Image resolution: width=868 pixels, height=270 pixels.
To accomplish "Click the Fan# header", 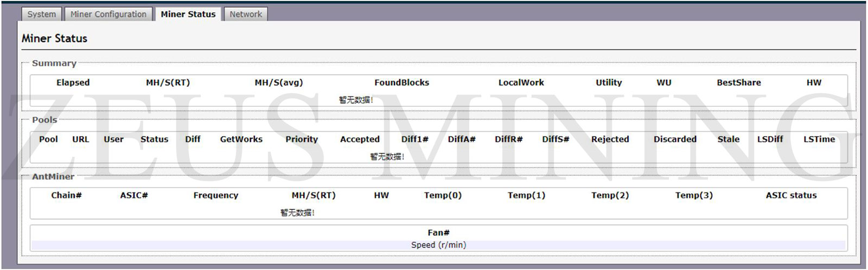I will [x=438, y=233].
